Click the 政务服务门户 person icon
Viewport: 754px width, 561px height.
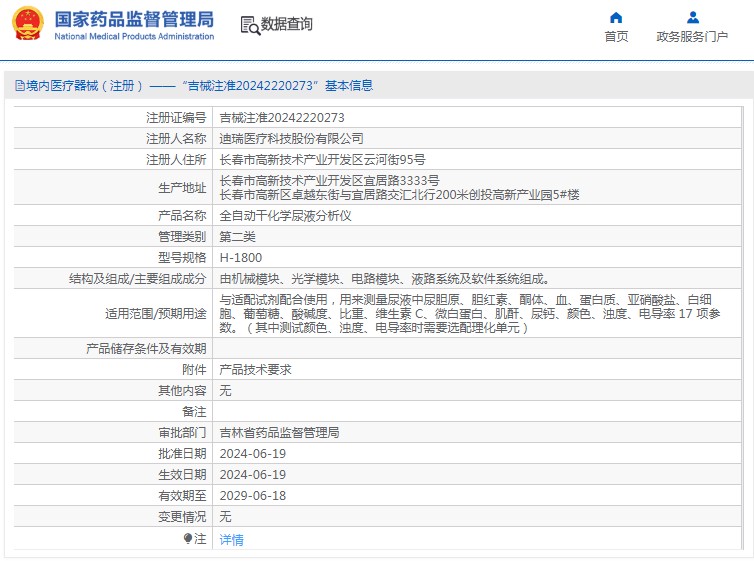pos(693,18)
